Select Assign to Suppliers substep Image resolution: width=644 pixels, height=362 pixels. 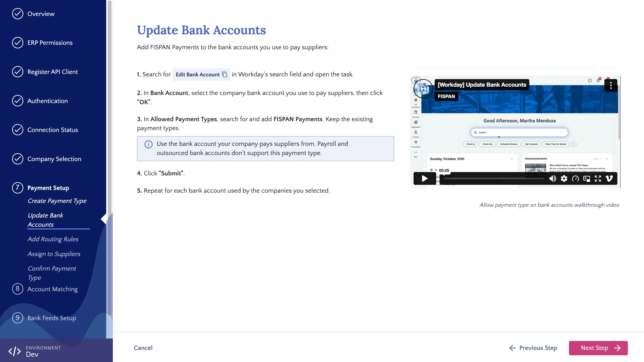pos(54,254)
